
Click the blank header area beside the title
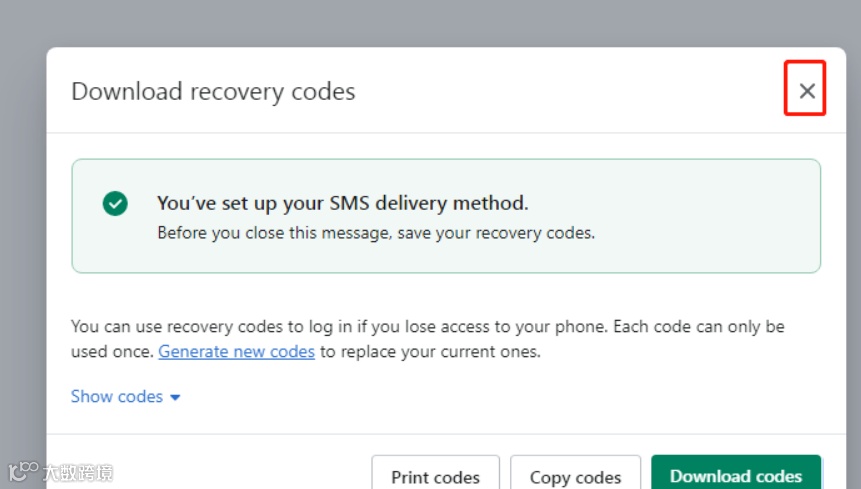(x=570, y=92)
